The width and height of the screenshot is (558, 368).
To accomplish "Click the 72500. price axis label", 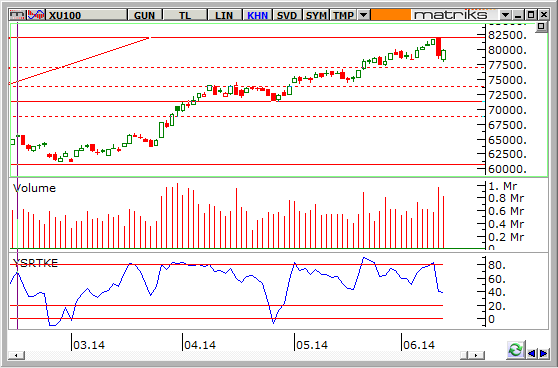I will click(508, 95).
